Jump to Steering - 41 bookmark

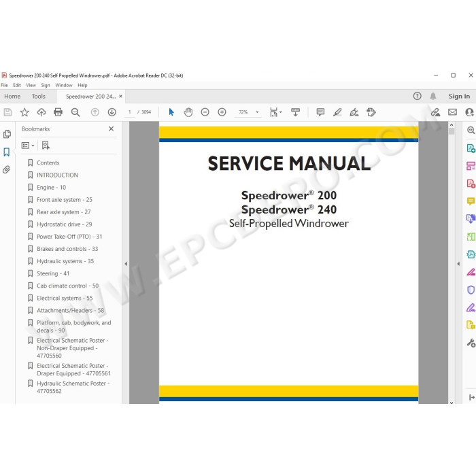coord(53,273)
